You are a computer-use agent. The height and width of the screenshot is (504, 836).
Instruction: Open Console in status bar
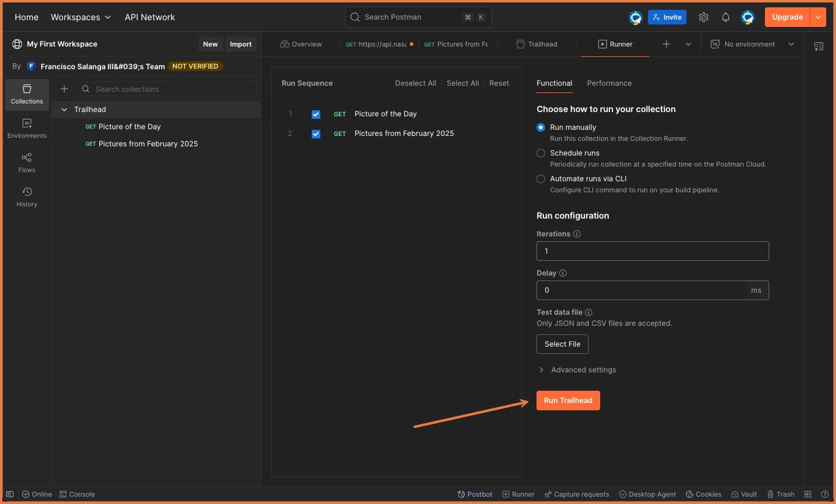[x=77, y=494]
